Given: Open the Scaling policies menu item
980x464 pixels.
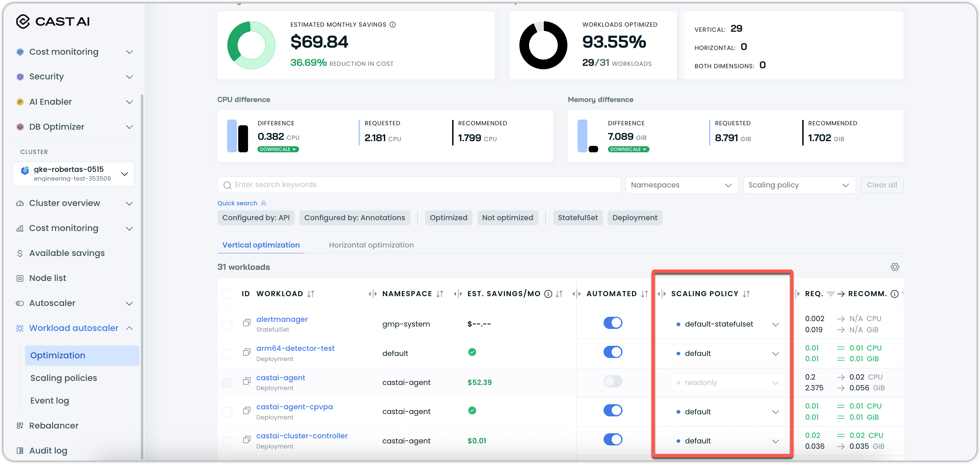Looking at the screenshot, I should tap(64, 379).
